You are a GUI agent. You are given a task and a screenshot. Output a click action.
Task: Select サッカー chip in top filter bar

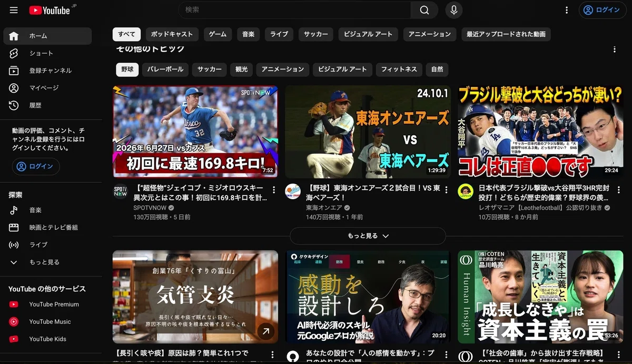316,34
